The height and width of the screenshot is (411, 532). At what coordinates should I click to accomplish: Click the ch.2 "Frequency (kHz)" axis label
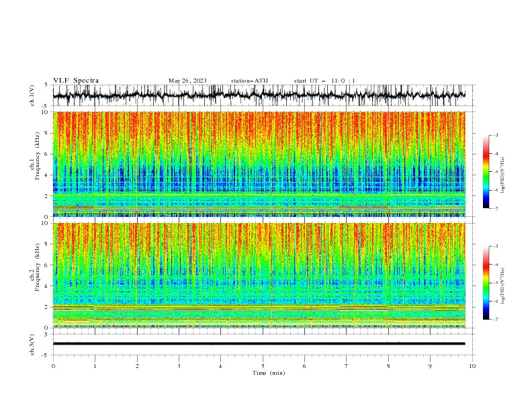pyautogui.click(x=38, y=267)
